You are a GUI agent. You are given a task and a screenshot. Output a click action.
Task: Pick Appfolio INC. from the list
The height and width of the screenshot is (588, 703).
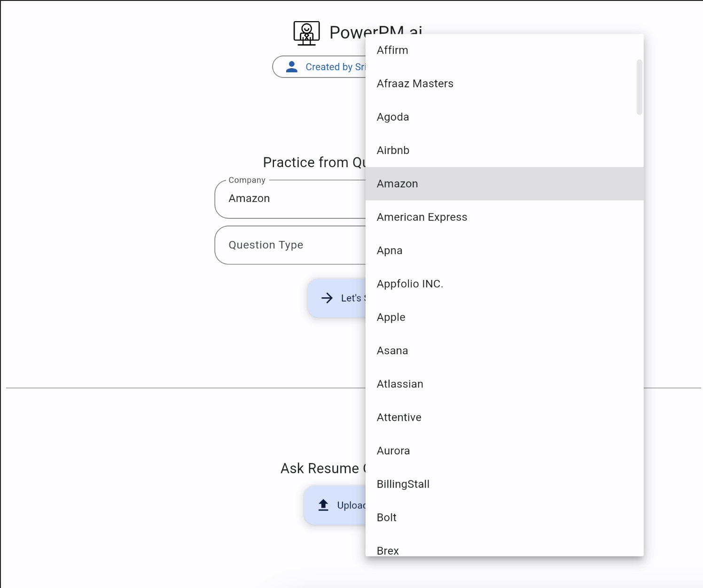click(x=505, y=284)
